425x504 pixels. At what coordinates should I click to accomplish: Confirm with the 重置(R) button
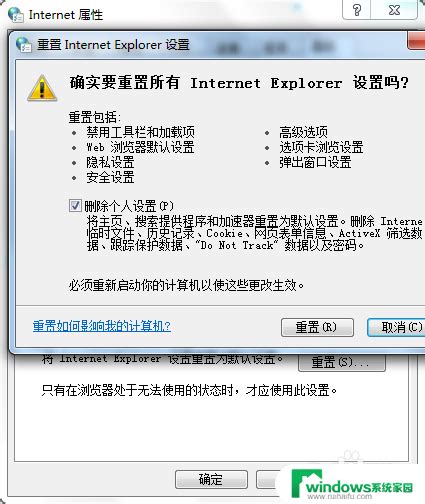point(317,327)
